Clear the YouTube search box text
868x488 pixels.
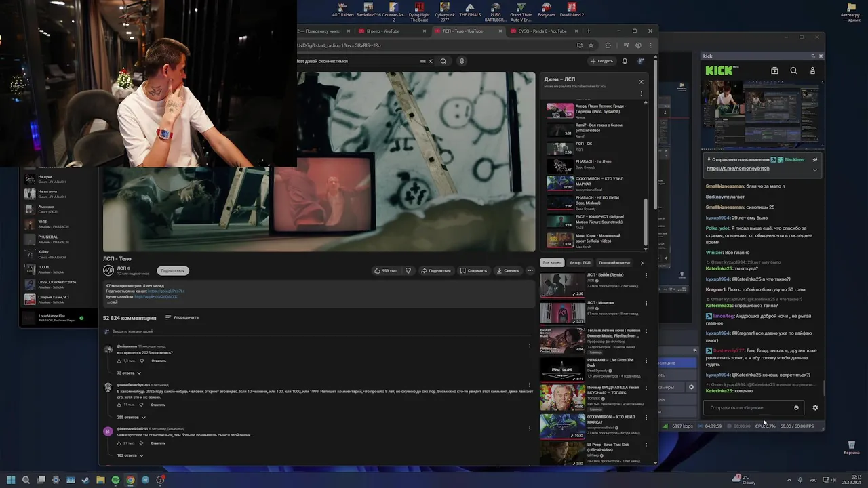coord(430,61)
